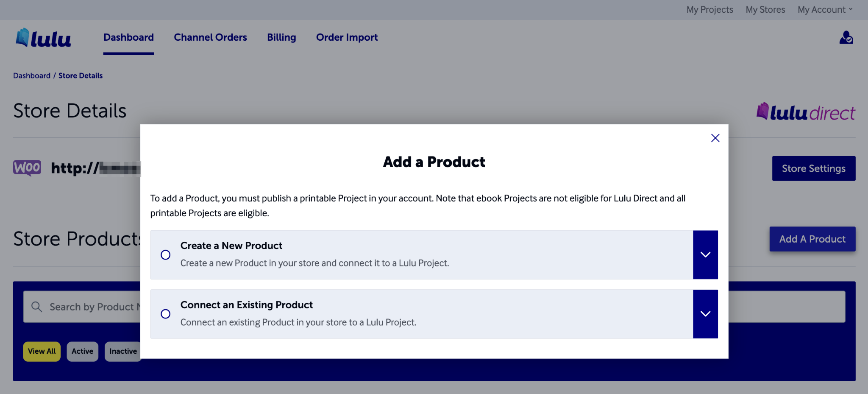Click the Add A Product button

[812, 239]
